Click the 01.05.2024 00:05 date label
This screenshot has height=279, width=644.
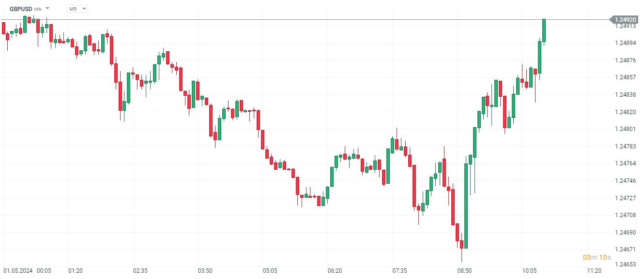click(28, 270)
